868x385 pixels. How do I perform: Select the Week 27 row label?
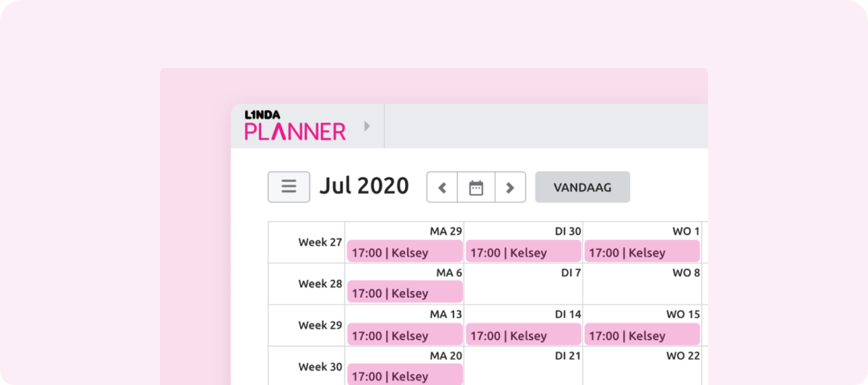[x=320, y=242]
